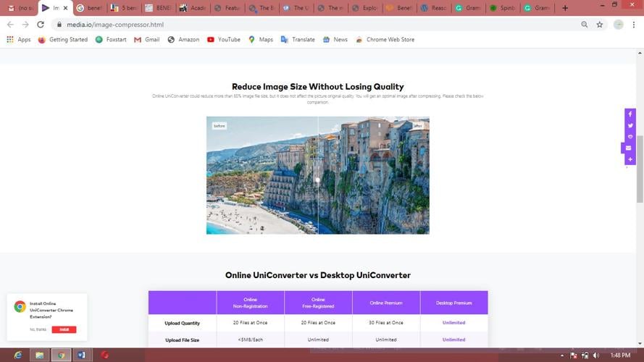Switch to the 'Acade' tab

[x=193, y=8]
